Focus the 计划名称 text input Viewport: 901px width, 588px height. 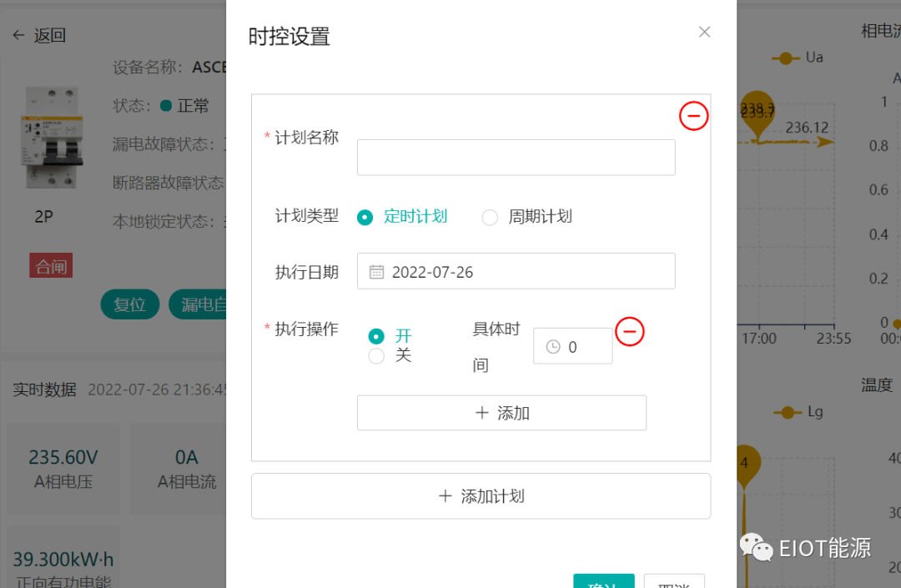[x=516, y=158]
